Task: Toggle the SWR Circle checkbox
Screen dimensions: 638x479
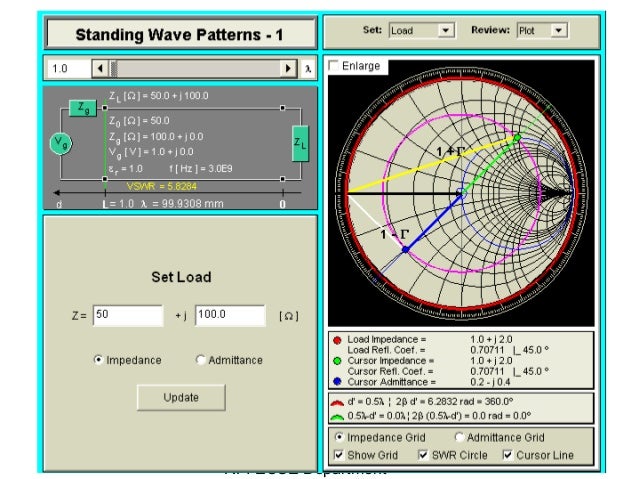Action: coord(423,455)
